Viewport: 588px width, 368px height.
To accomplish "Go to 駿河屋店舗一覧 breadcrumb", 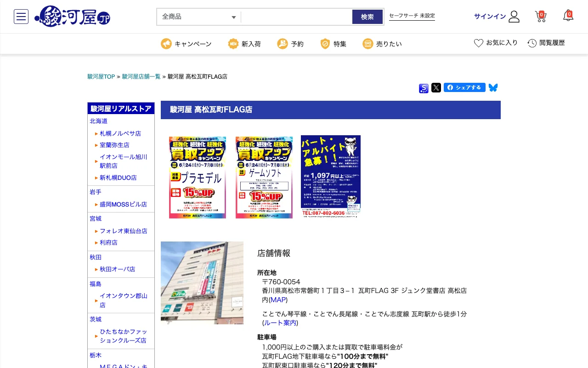I will point(141,76).
